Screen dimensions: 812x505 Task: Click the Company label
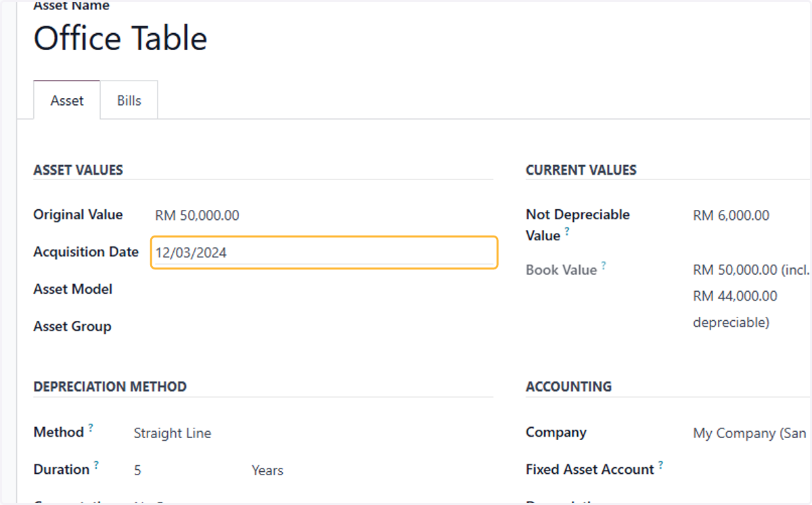[556, 433]
